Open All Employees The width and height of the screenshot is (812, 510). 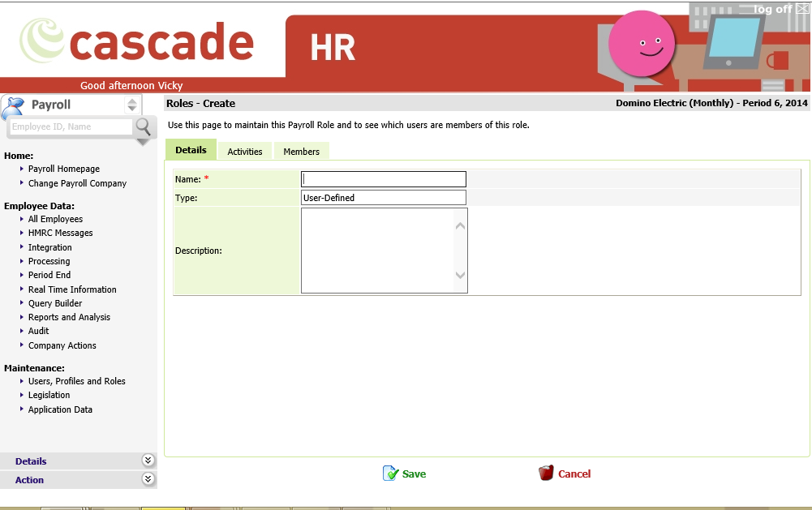pyautogui.click(x=55, y=219)
